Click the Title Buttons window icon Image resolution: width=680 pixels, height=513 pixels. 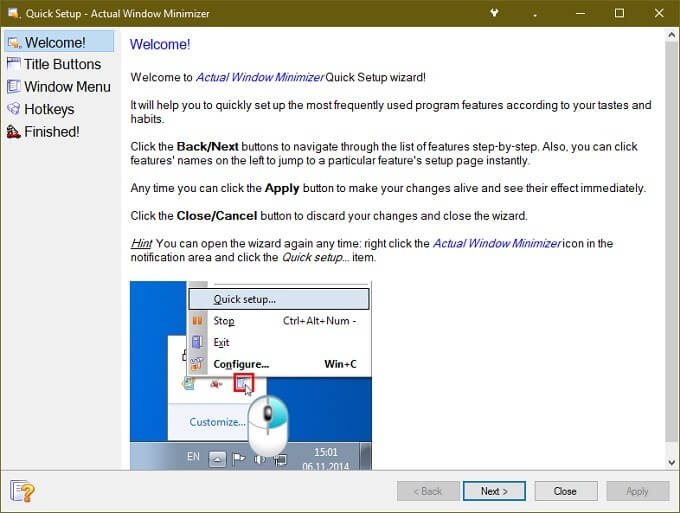tap(14, 64)
